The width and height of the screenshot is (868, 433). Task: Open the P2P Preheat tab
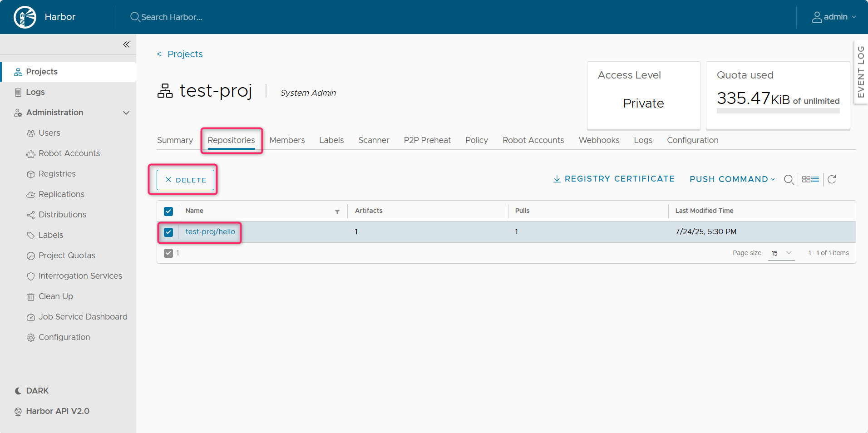[x=427, y=140]
